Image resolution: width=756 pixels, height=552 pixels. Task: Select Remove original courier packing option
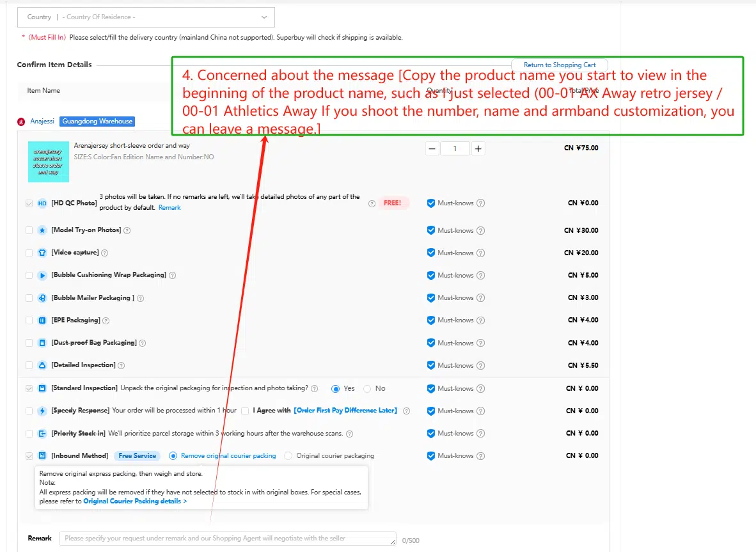tap(173, 455)
